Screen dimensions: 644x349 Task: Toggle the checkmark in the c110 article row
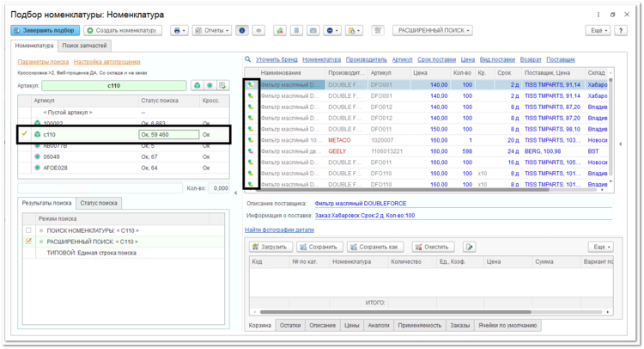(25, 134)
